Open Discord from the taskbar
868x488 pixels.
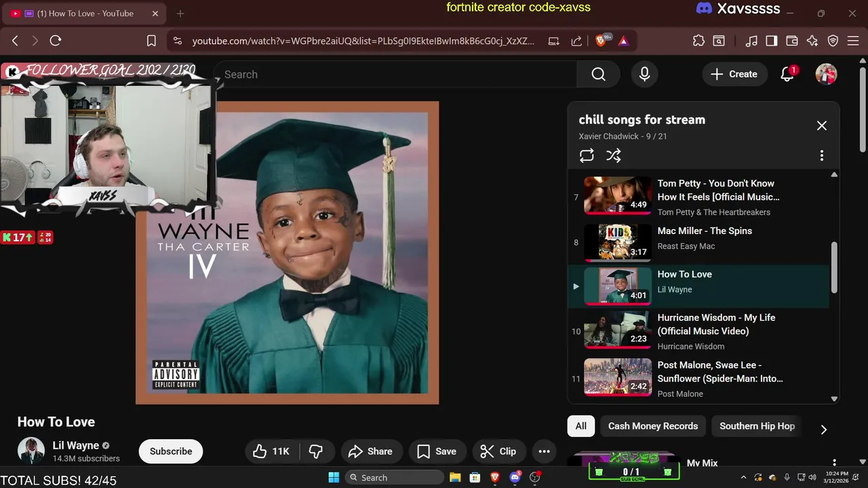[x=515, y=477]
